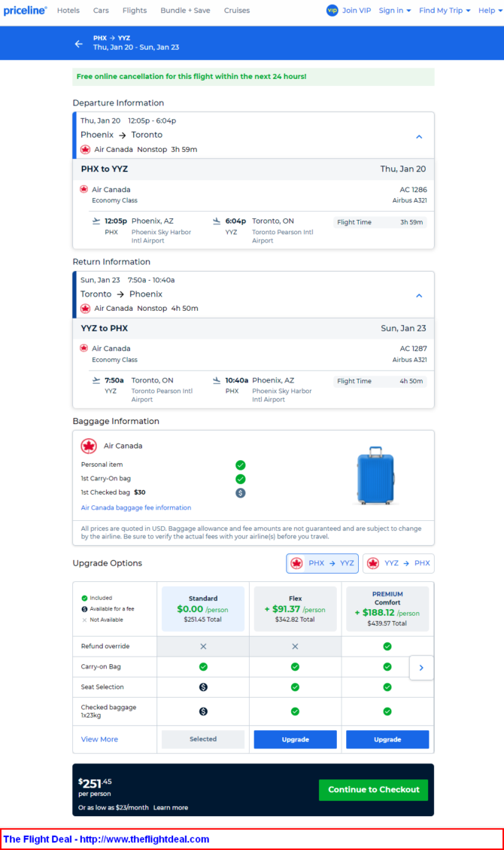Open the Cruises menu item
Image resolution: width=504 pixels, height=850 pixels.
click(236, 11)
